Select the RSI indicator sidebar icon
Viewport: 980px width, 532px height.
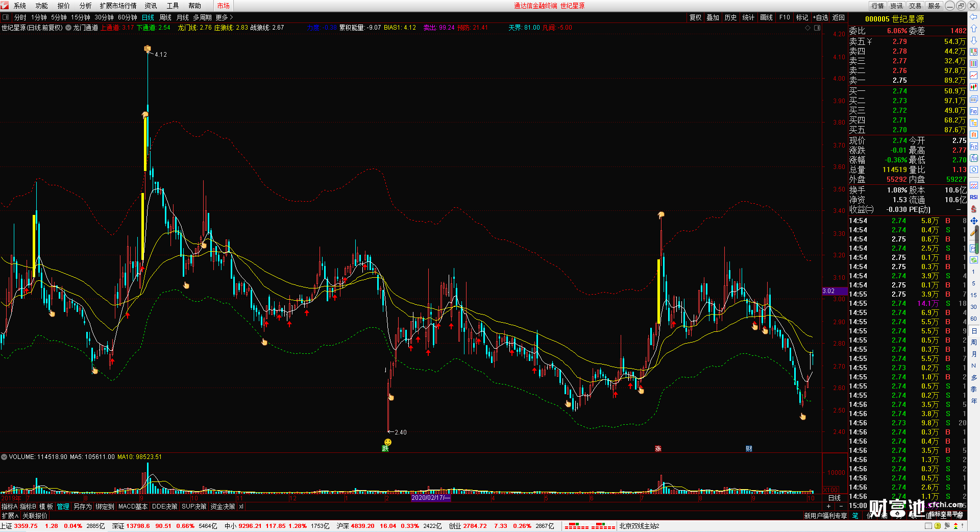click(x=974, y=197)
